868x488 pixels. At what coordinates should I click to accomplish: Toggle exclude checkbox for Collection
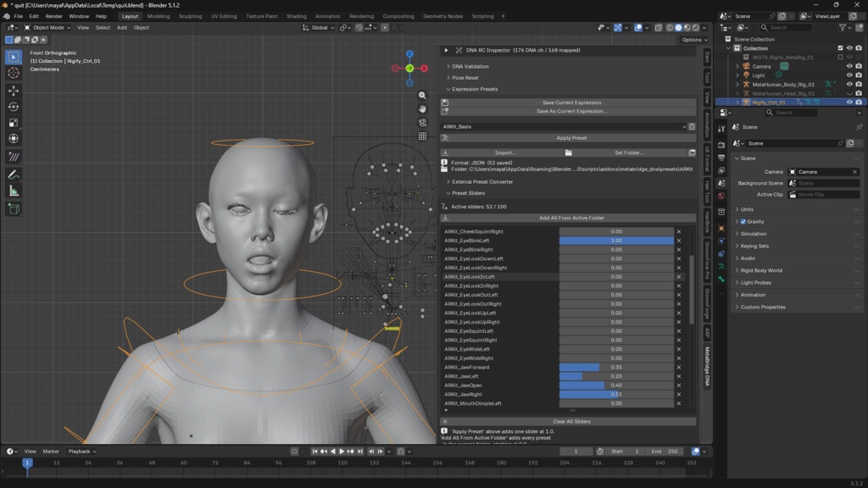click(x=840, y=48)
